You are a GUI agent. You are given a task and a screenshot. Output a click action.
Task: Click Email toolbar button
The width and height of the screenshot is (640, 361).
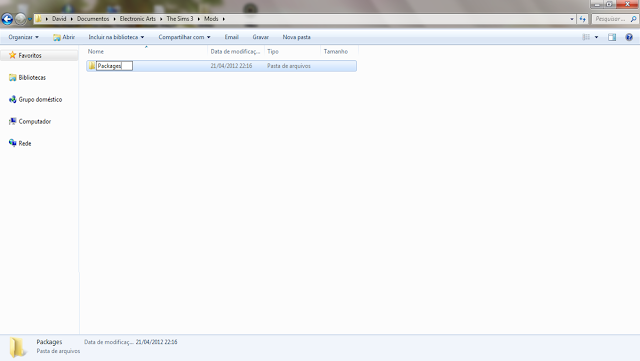231,37
